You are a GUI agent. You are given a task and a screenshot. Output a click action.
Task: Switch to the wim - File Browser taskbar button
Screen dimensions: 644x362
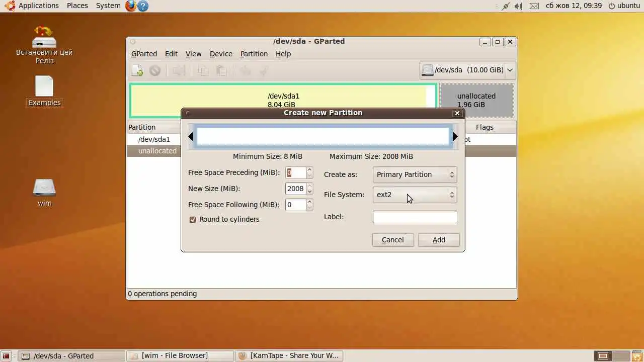tap(180, 356)
